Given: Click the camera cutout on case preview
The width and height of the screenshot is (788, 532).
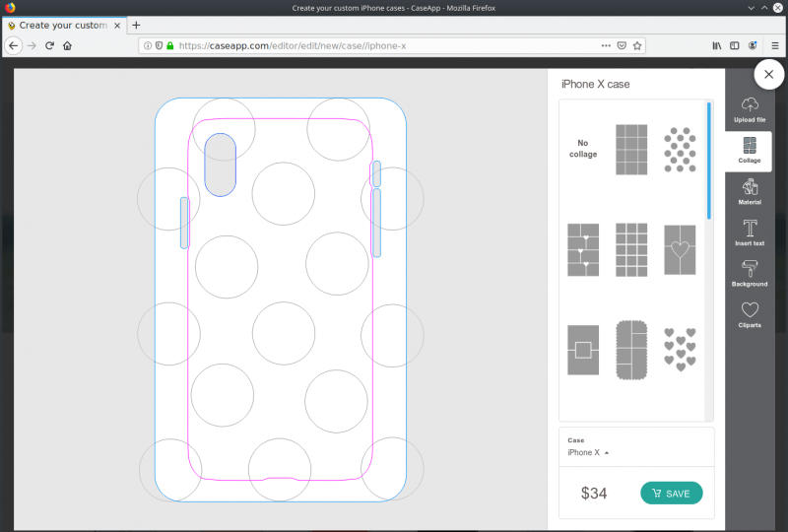Looking at the screenshot, I should [220, 165].
